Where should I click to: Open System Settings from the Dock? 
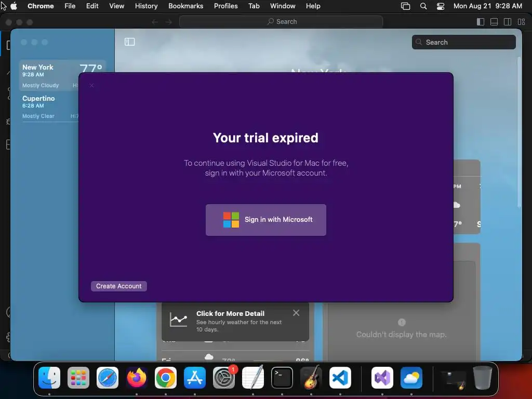[x=224, y=378]
